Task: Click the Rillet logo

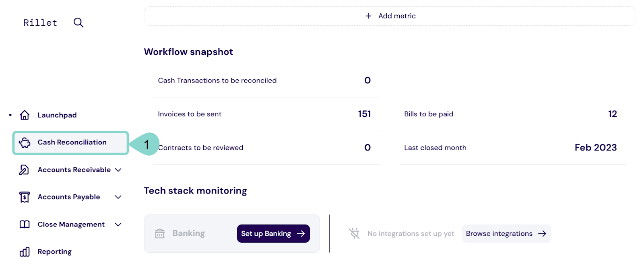Action: [x=40, y=23]
